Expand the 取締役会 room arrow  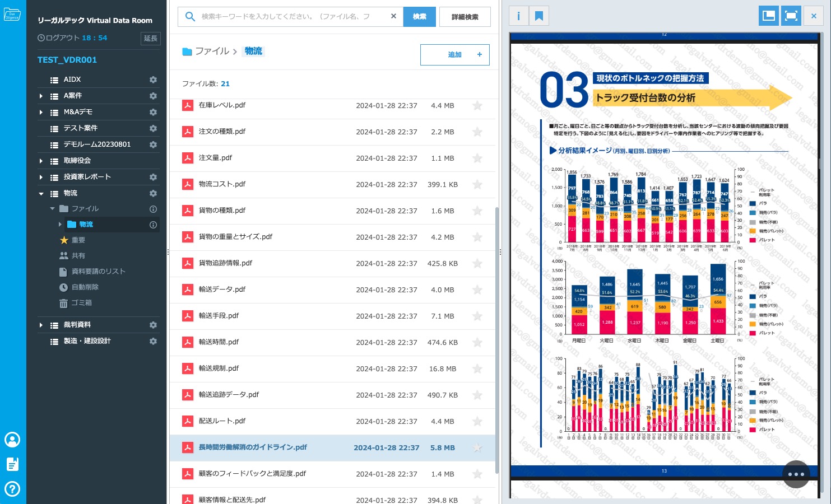pos(41,161)
